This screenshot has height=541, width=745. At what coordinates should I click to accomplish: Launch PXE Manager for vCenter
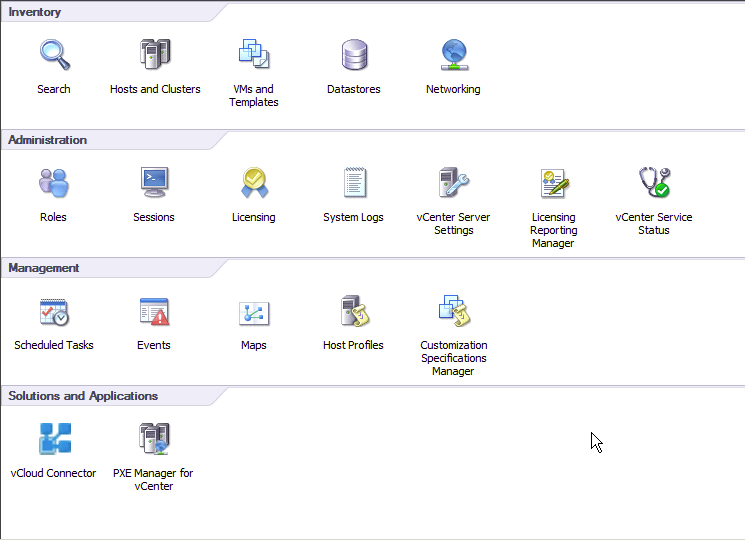[154, 438]
